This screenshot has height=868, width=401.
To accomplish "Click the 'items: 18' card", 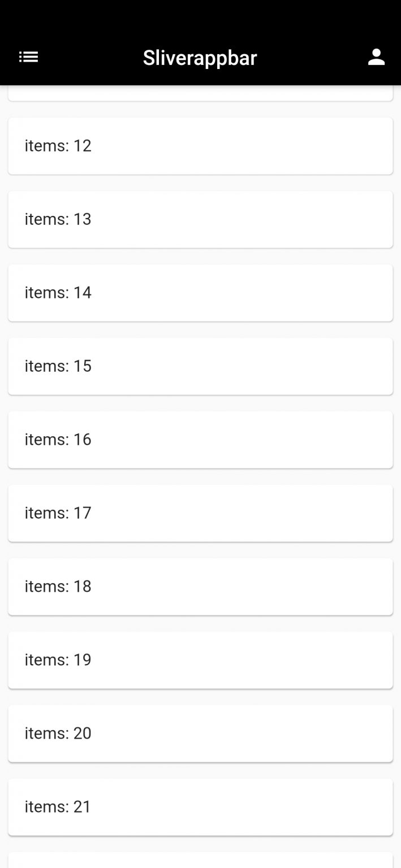I will 200,587.
